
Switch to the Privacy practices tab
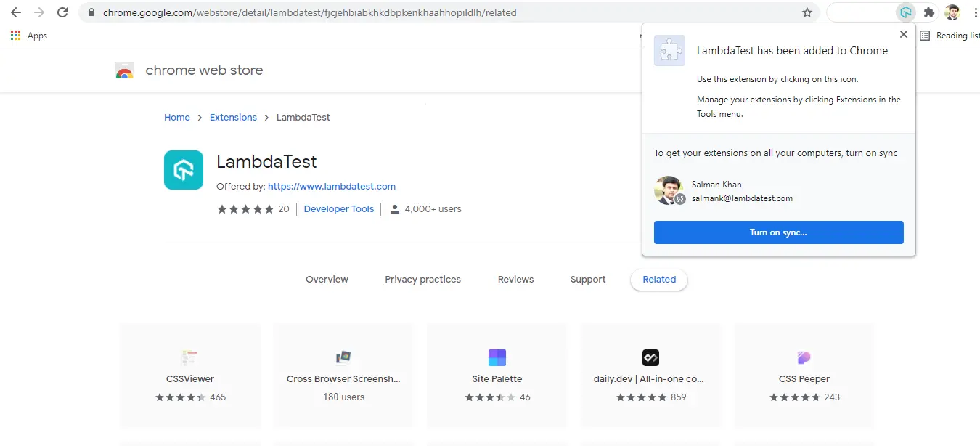coord(423,280)
